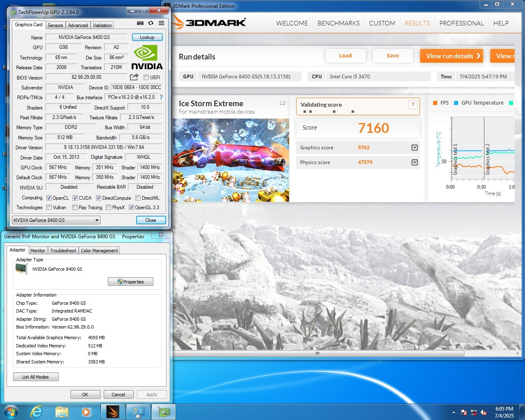Switch to the Sensors tab
Screen dimensions: 525x420
click(55, 25)
